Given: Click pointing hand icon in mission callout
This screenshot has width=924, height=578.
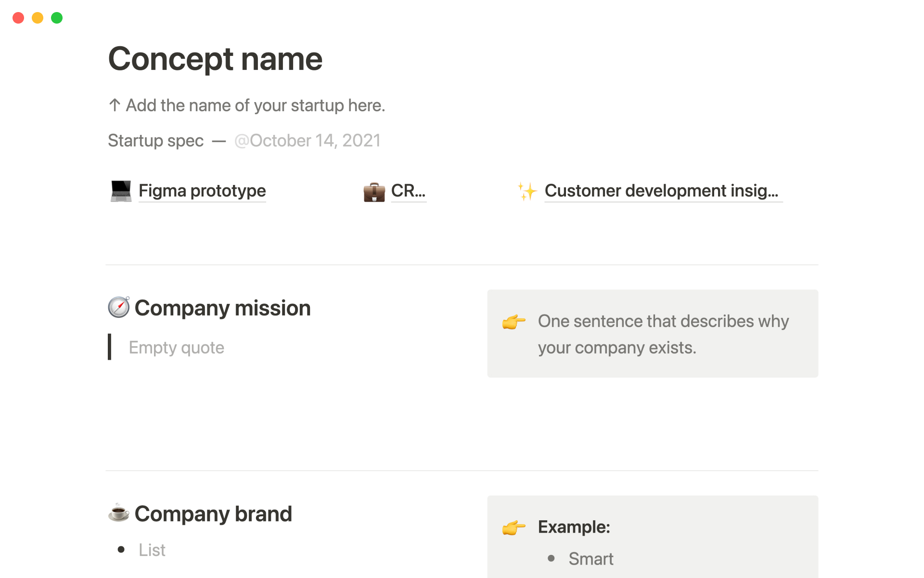Looking at the screenshot, I should click(x=513, y=322).
